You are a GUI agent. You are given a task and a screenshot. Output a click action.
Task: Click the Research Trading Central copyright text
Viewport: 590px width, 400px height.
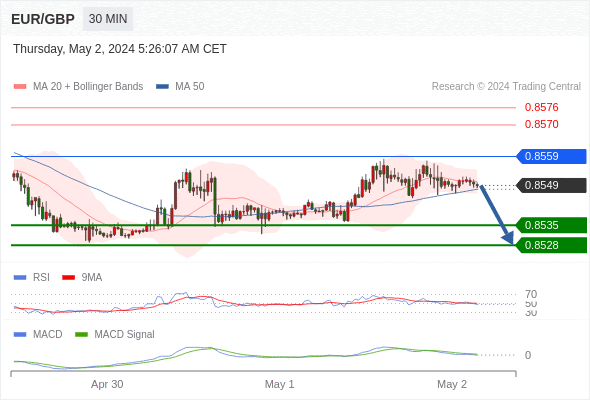pos(506,87)
